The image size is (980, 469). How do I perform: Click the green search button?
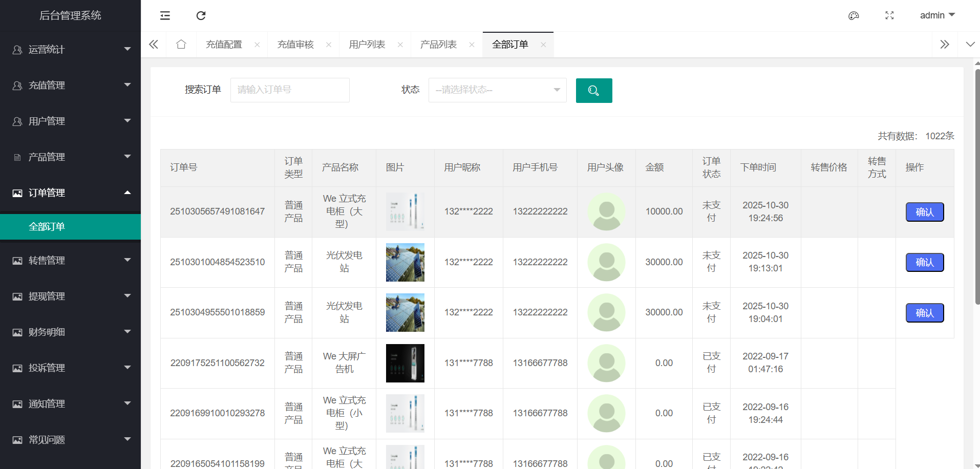click(x=593, y=91)
